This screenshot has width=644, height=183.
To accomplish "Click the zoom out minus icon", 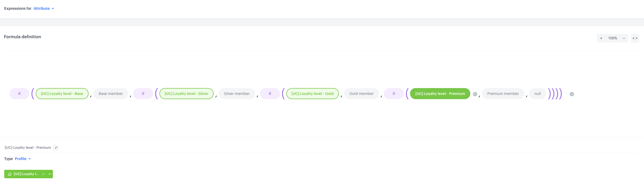I will [x=624, y=38].
